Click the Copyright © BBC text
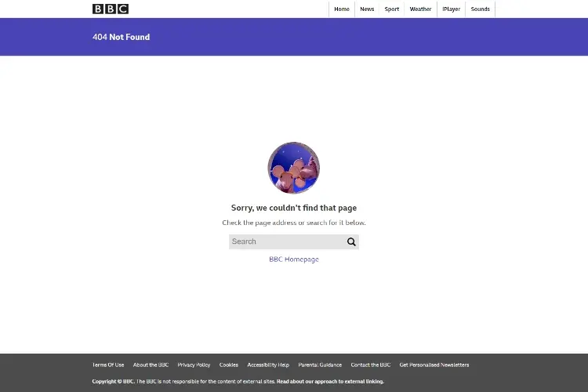588x392 pixels. tap(113, 382)
